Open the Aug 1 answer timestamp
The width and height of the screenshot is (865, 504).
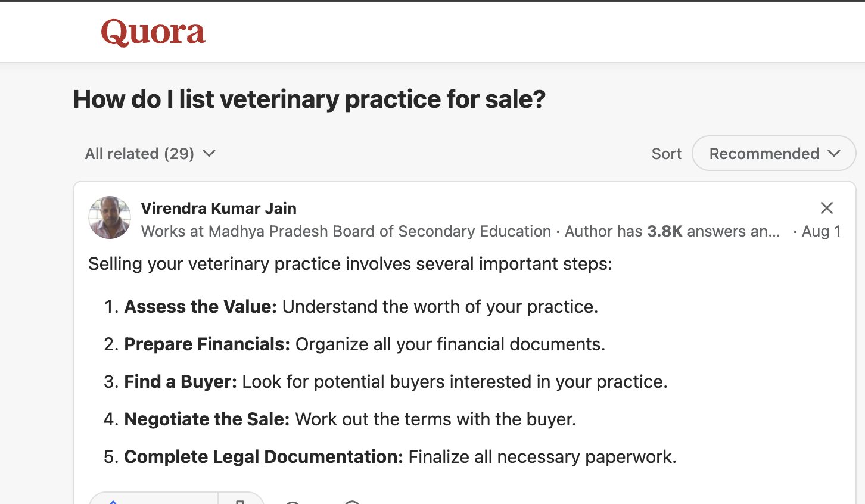[821, 231]
